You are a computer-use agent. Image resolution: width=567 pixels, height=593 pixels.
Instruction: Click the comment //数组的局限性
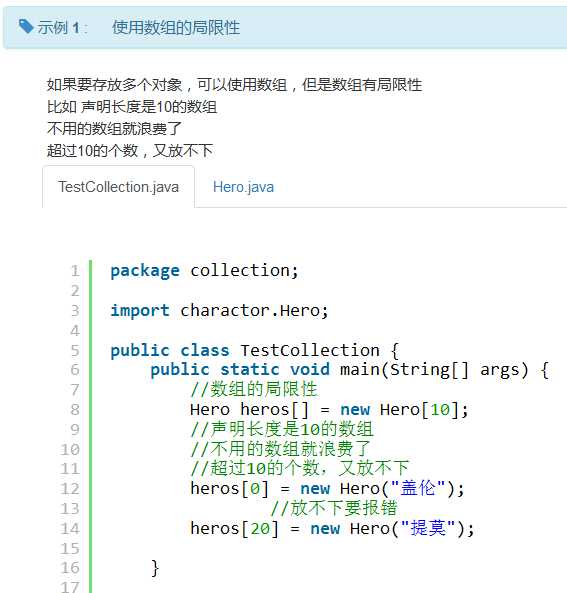pyautogui.click(x=254, y=389)
